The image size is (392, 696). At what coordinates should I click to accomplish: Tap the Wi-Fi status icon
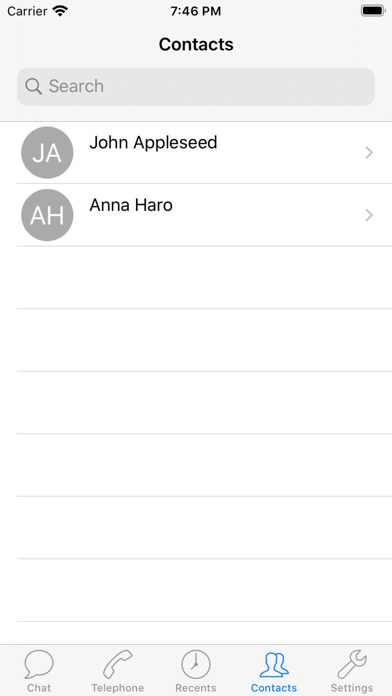coord(59,11)
